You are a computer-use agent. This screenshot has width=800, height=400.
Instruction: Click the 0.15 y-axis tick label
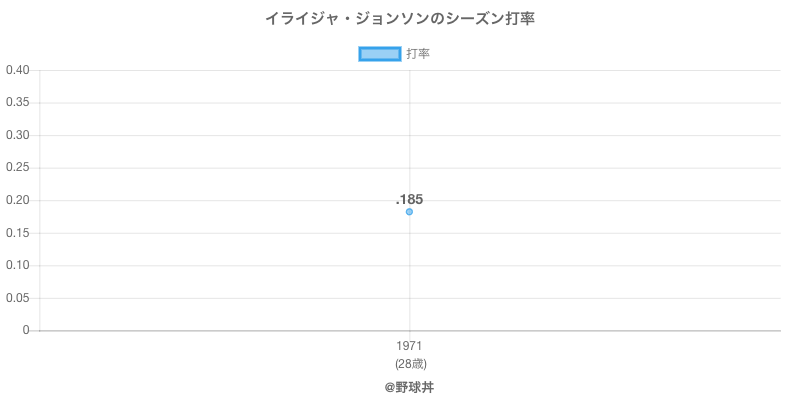(x=17, y=233)
